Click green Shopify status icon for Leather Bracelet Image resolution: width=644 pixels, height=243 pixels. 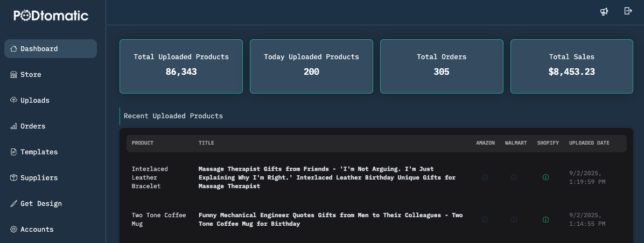point(546,177)
